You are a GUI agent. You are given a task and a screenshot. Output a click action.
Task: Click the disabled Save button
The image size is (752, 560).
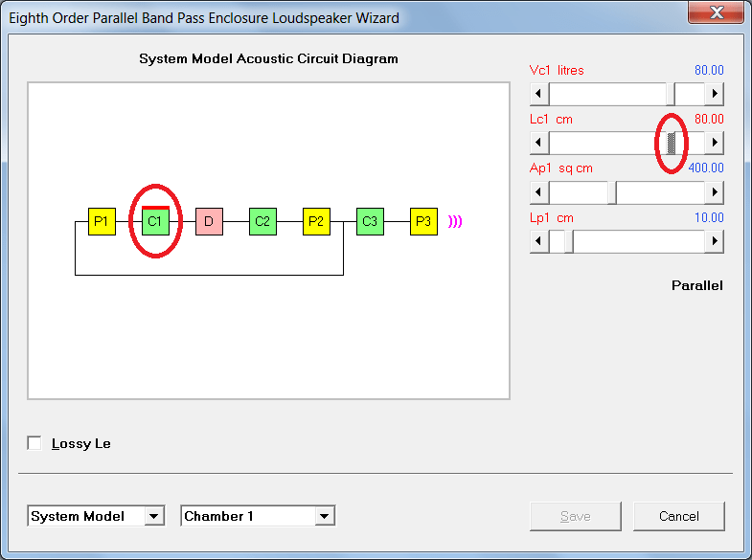click(x=576, y=516)
